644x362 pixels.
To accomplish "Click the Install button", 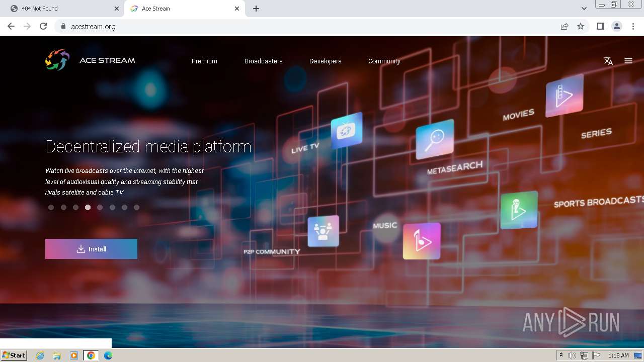I will point(91,249).
